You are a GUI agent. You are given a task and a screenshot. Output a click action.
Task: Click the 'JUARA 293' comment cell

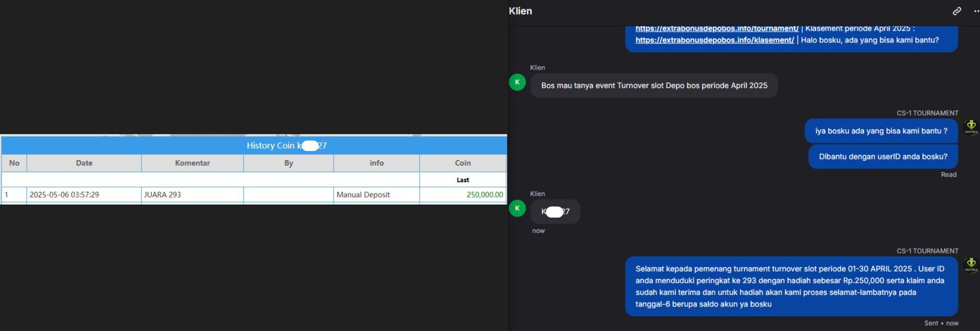point(192,195)
